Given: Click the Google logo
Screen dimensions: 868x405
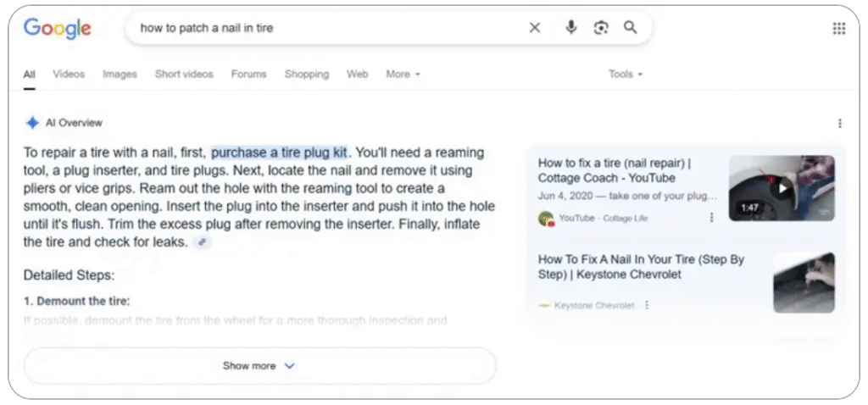Looking at the screenshot, I should 57,28.
